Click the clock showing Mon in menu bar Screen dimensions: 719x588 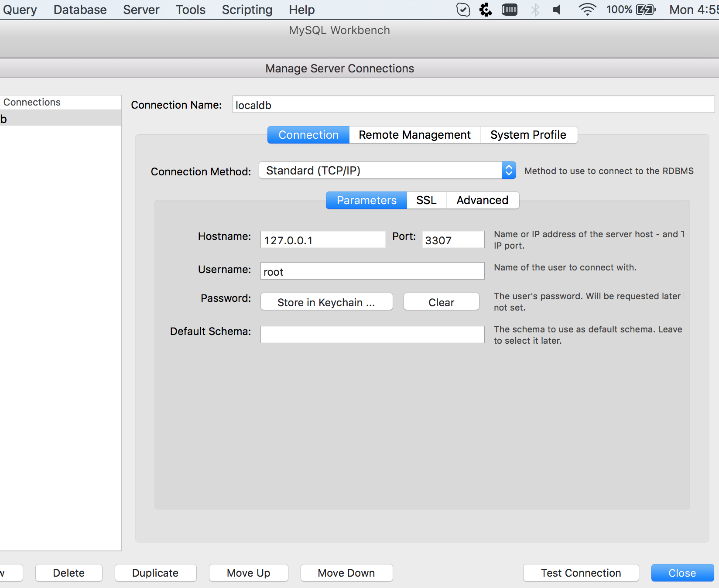point(694,10)
